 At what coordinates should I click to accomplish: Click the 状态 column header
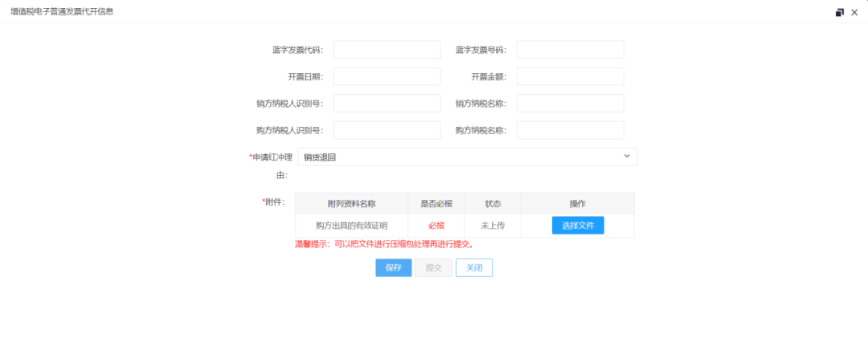tap(493, 203)
